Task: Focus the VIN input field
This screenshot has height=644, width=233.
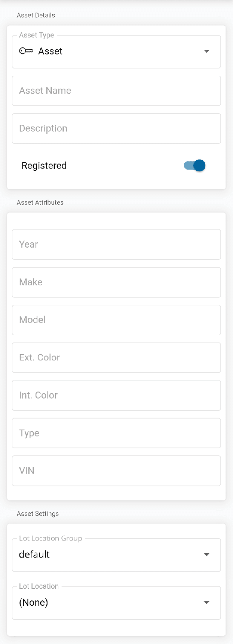Action: 116,471
